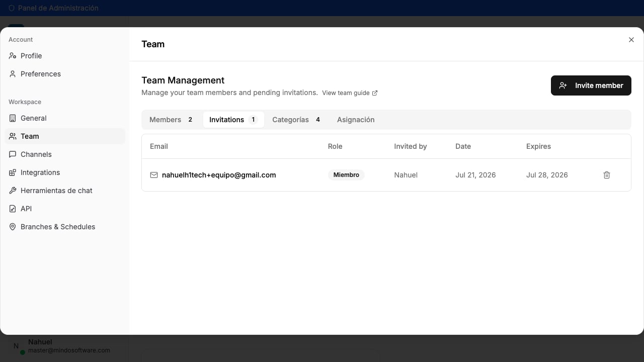Switch to the Categorías tab
This screenshot has height=362, width=644.
[297, 120]
